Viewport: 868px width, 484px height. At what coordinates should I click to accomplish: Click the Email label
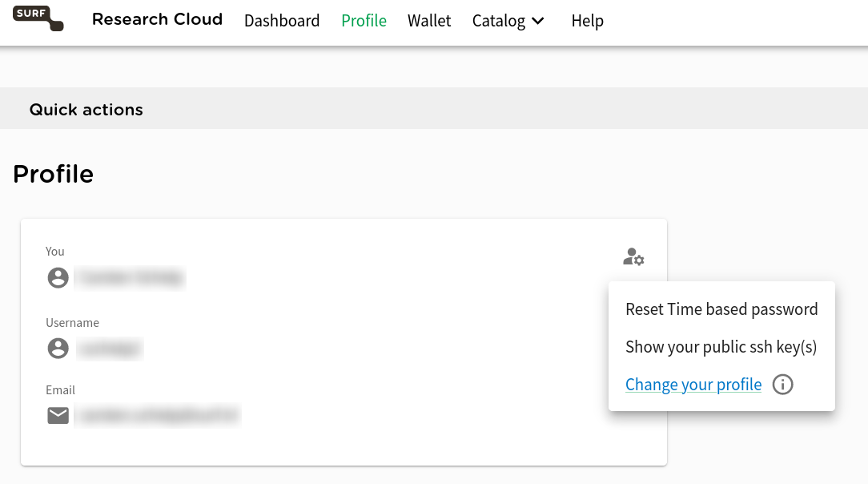coord(60,390)
